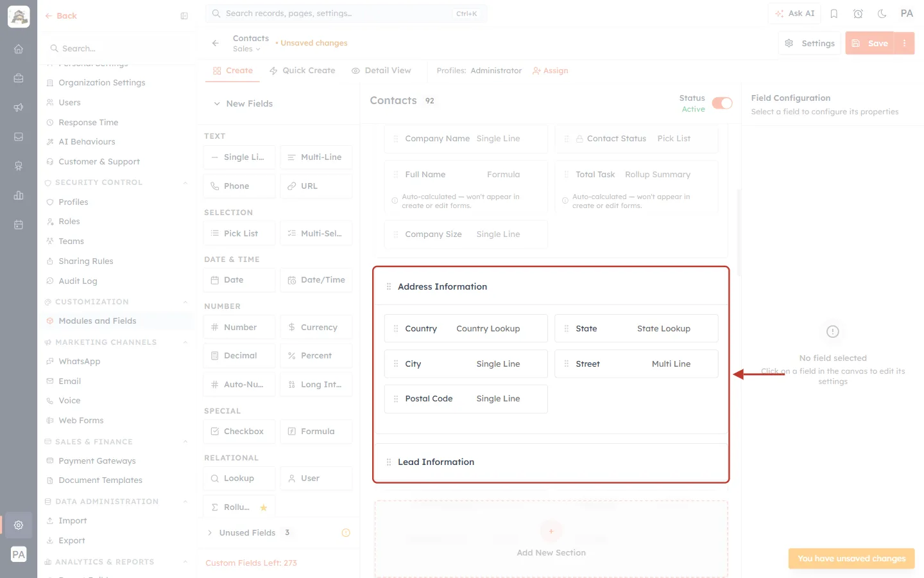Screen dimensions: 924x578
Task: Open the Settings button near Save
Action: coord(810,43)
